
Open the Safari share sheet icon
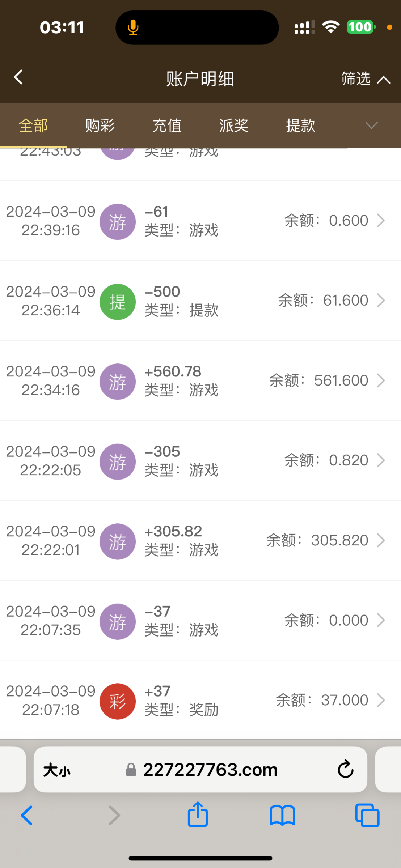[x=198, y=814]
